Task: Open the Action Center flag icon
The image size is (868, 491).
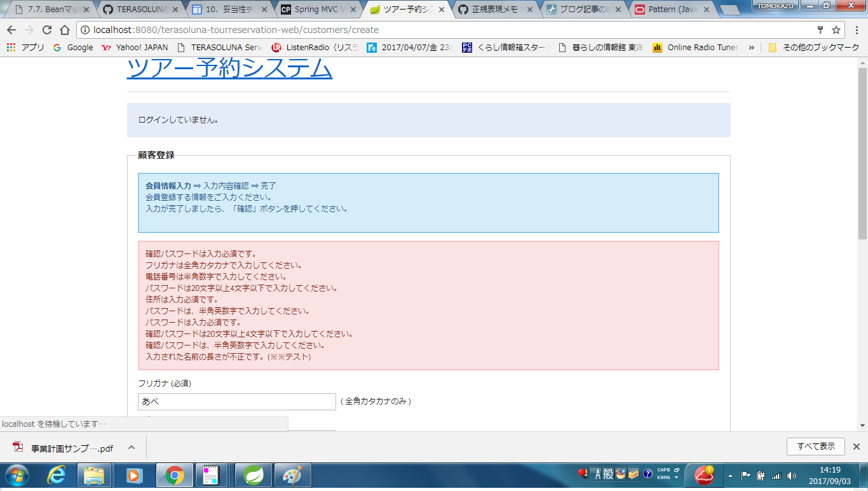Action: (x=747, y=475)
